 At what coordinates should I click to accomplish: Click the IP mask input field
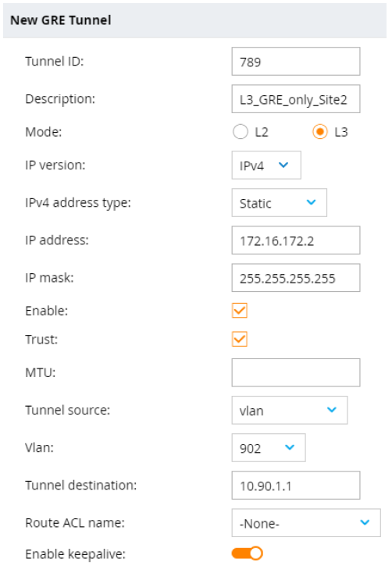coord(296,278)
